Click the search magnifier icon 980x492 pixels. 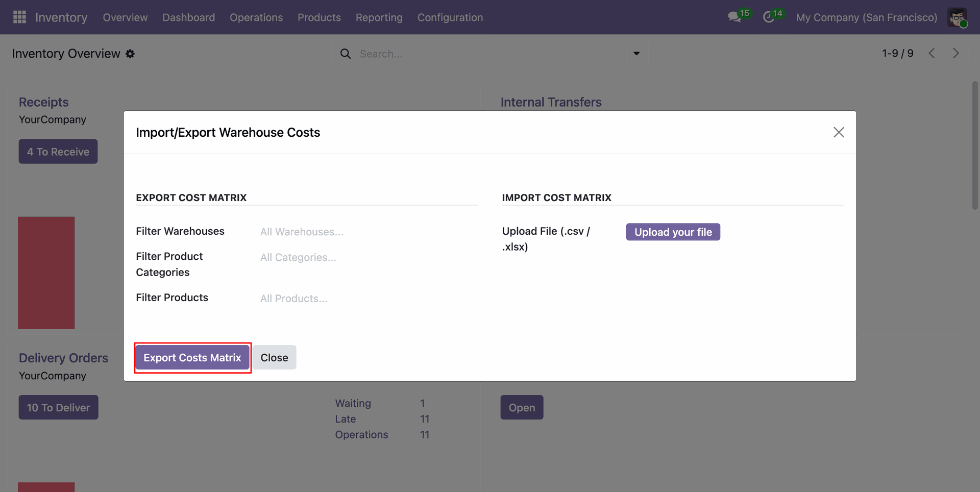(346, 54)
